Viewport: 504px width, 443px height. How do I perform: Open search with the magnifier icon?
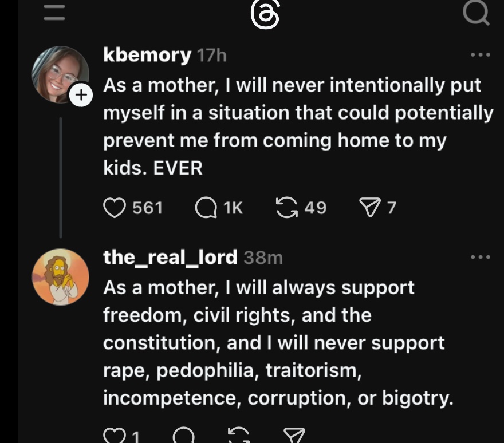pyautogui.click(x=475, y=13)
